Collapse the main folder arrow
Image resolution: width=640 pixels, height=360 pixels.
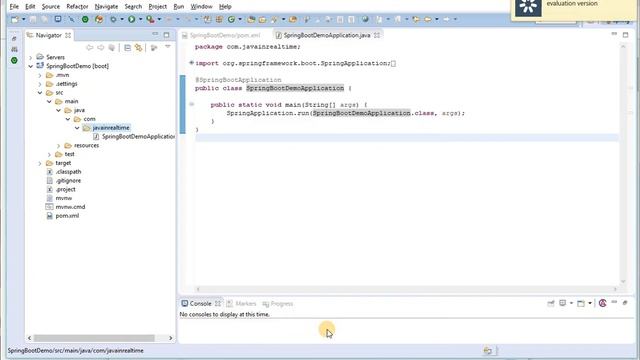pyautogui.click(x=49, y=101)
